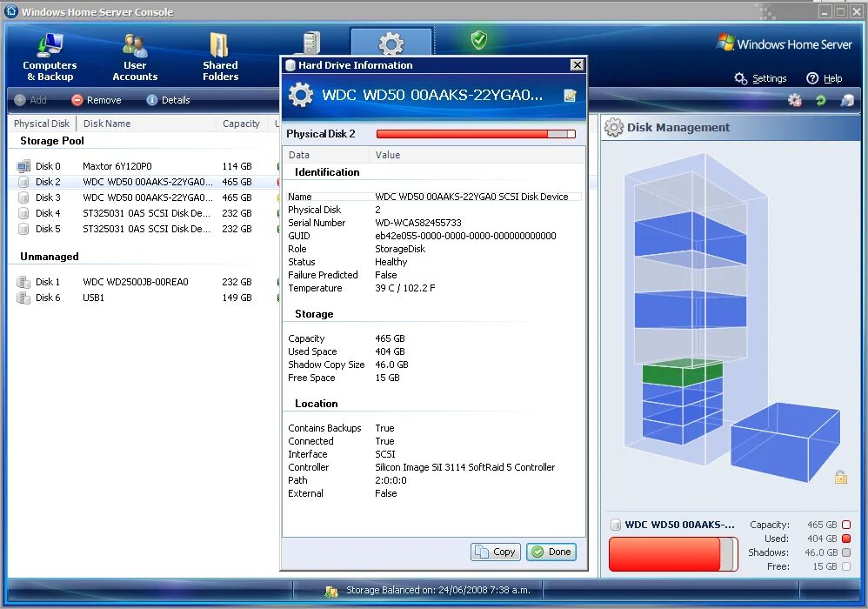Screen dimensions: 868x609
Task: Click the padlock icon in the Disk Management graphic
Action: click(x=841, y=477)
